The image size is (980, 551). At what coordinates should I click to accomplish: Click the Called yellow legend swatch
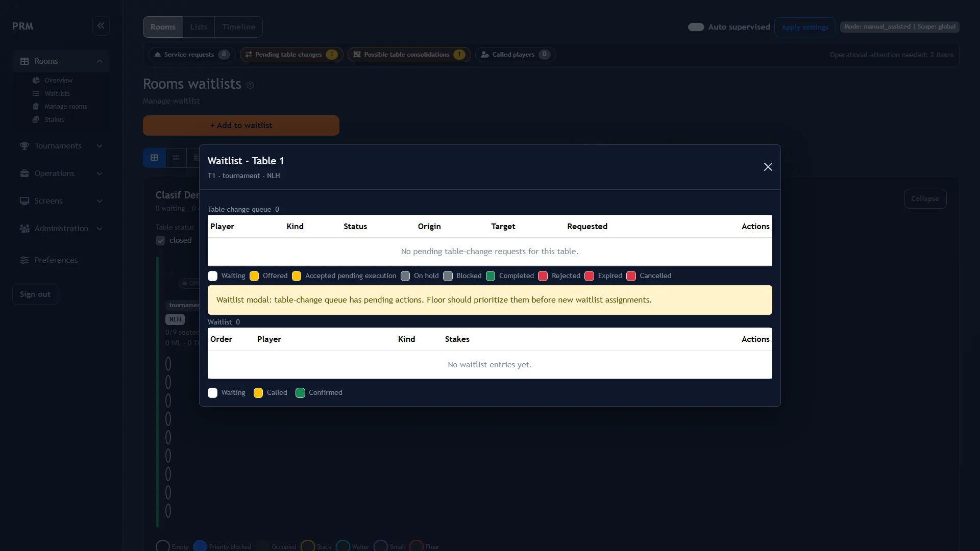(258, 393)
